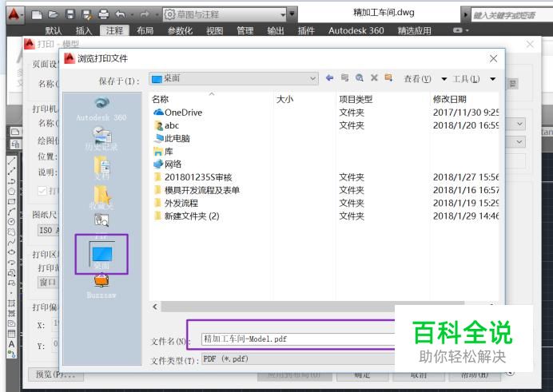
Task: Toggle the checkbox below 说明 in print dialog
Action: 42,191
